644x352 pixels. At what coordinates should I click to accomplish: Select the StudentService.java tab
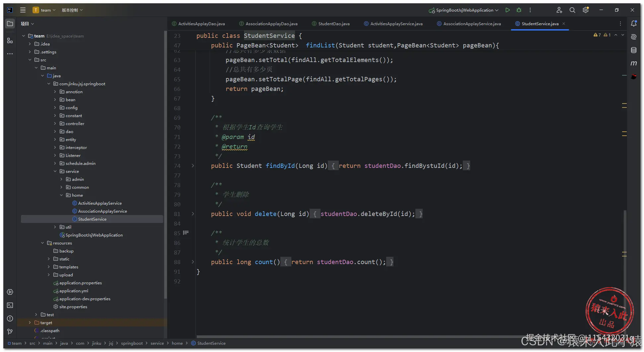tap(540, 24)
